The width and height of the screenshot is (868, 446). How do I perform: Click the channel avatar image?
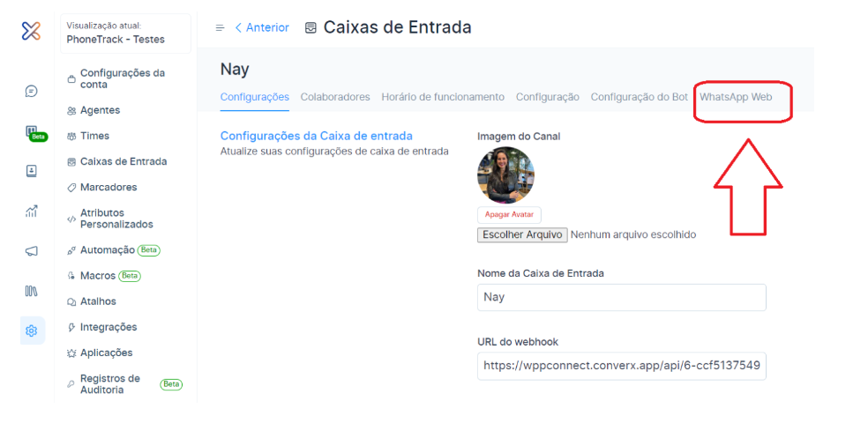click(505, 175)
